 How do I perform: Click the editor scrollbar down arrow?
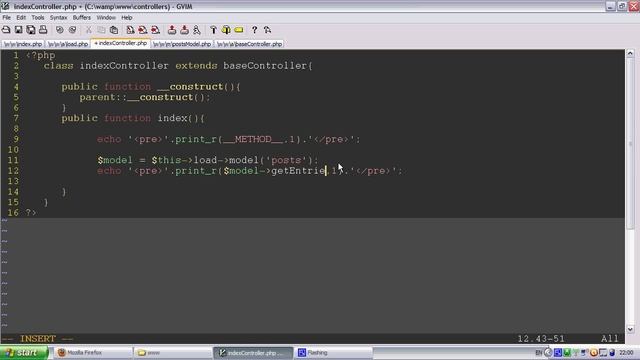630,329
